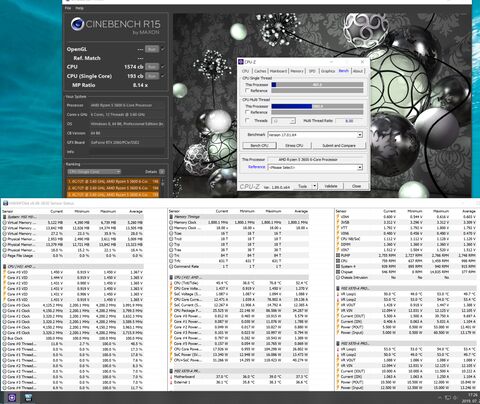The image size is (480, 404).
Task: Enable Reference checkbox under CPU Multi Thread
Action: (x=247, y=112)
